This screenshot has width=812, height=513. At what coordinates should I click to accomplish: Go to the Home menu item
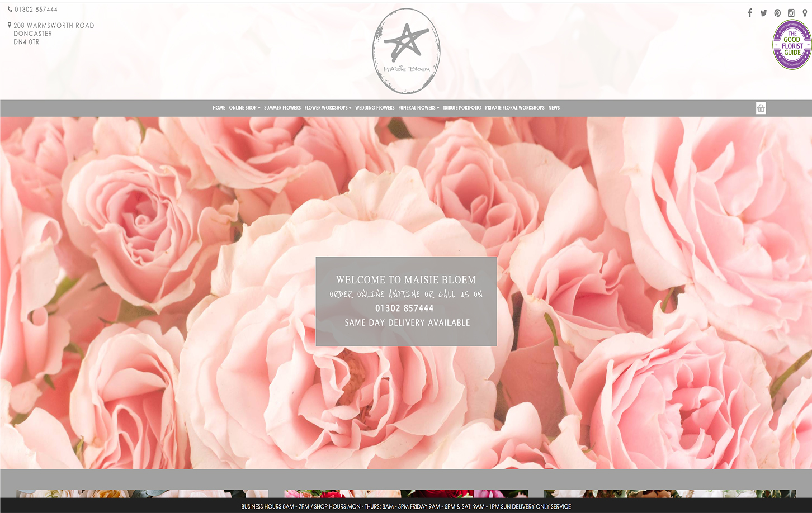point(219,108)
